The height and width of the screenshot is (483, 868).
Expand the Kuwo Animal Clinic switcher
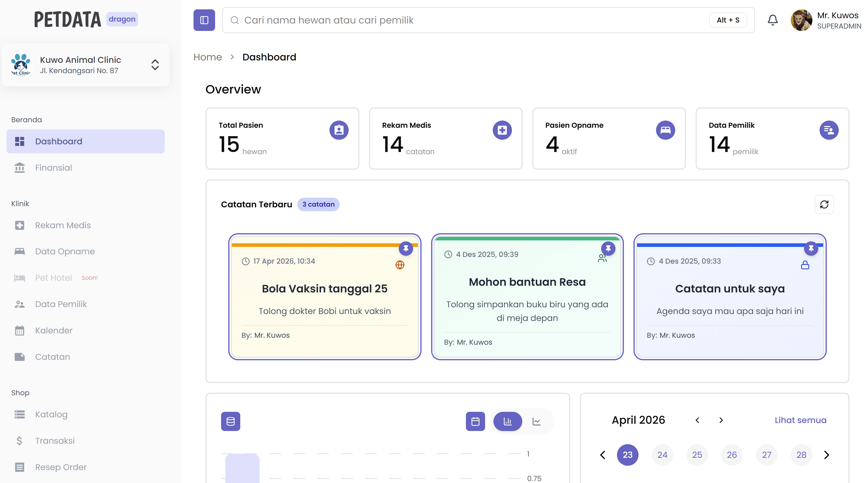155,65
